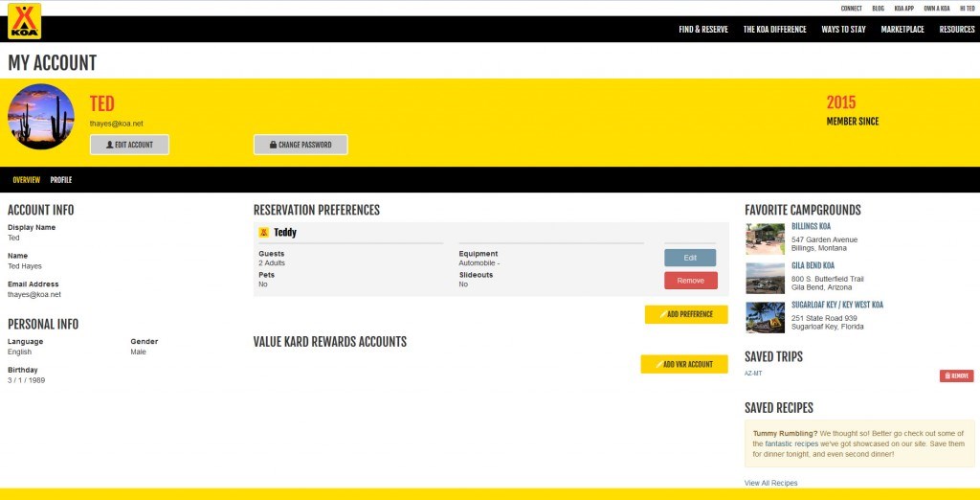Open the Hi Ted account link
980x500 pixels.
tap(967, 9)
